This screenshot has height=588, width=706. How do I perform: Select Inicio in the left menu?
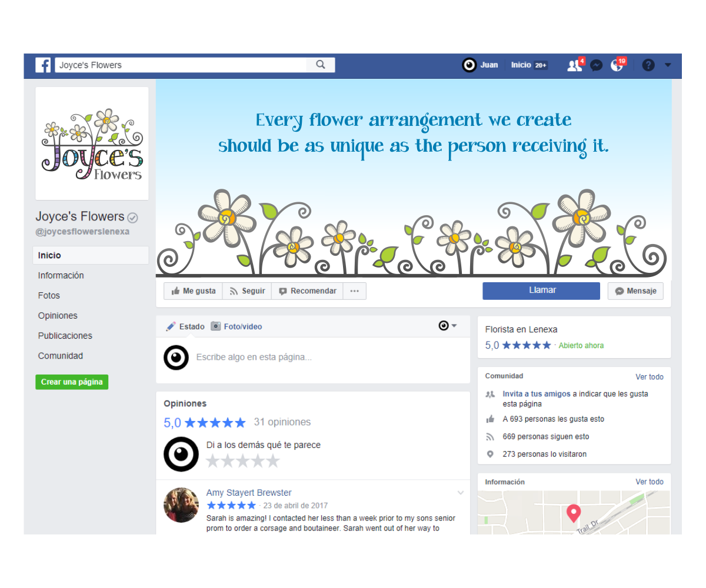pyautogui.click(x=91, y=255)
